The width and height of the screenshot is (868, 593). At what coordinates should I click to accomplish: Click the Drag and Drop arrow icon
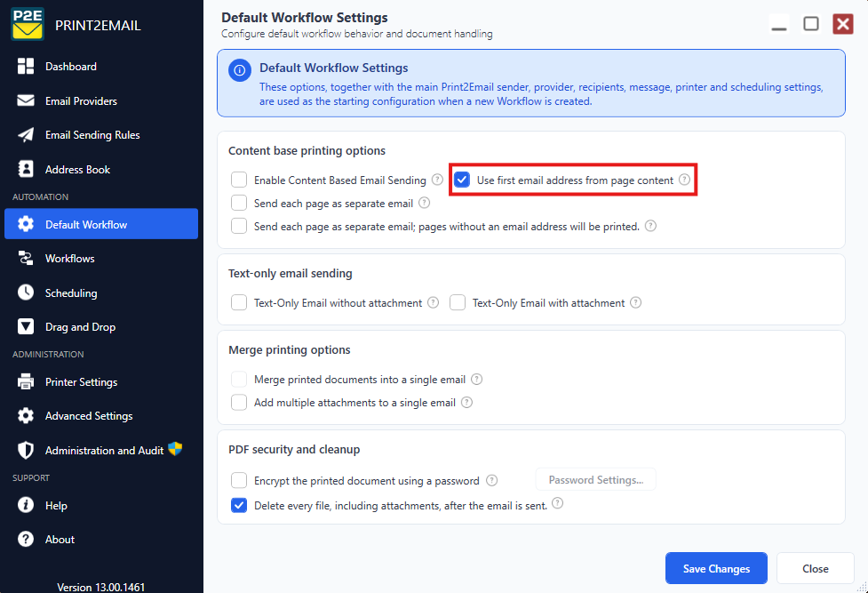pos(26,326)
